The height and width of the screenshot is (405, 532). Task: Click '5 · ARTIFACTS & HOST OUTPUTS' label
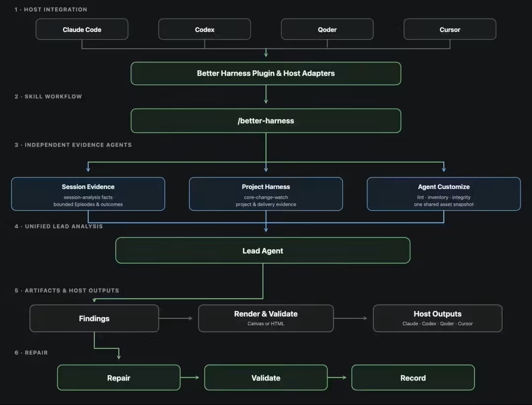click(67, 290)
